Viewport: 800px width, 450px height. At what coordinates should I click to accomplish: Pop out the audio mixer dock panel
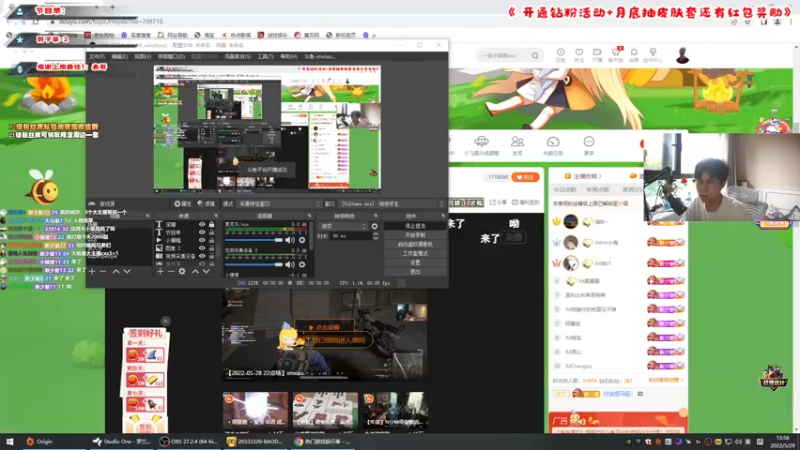[309, 216]
